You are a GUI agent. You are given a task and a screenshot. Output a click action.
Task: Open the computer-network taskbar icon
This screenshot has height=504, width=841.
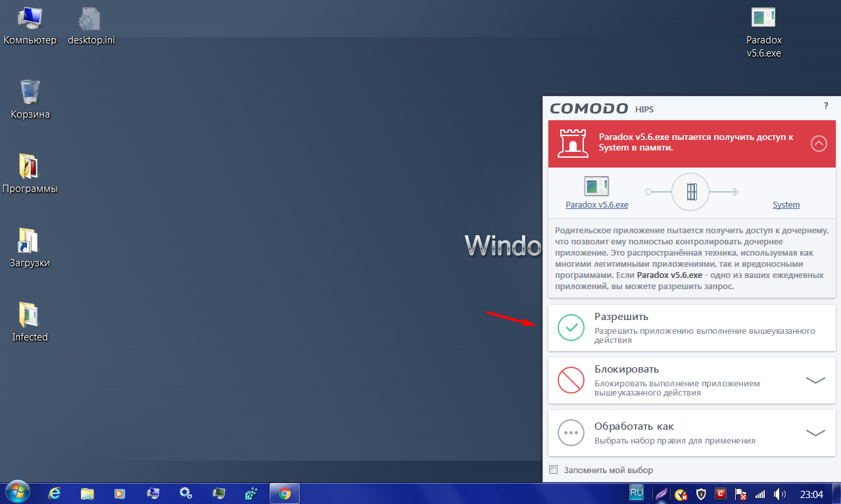pyautogui.click(x=153, y=493)
